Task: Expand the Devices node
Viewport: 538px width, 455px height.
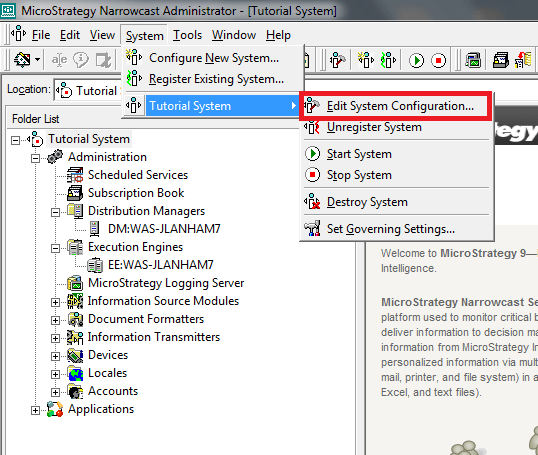Action: pos(55,356)
